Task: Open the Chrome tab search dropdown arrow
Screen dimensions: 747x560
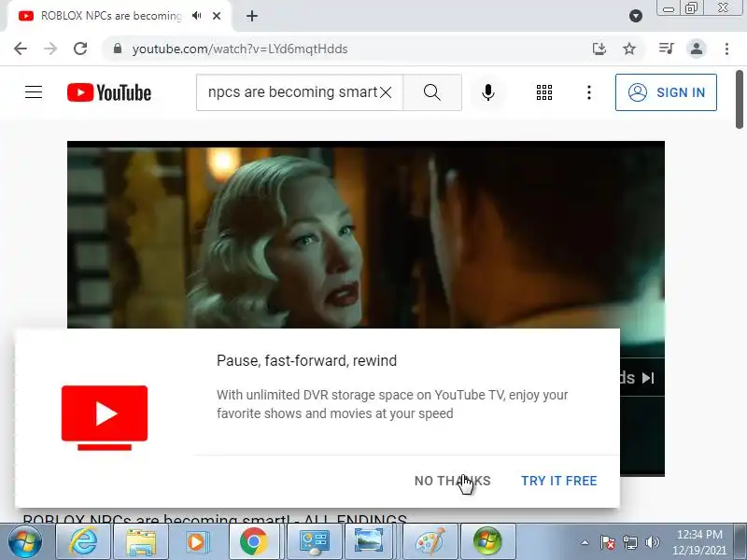Action: pos(636,16)
